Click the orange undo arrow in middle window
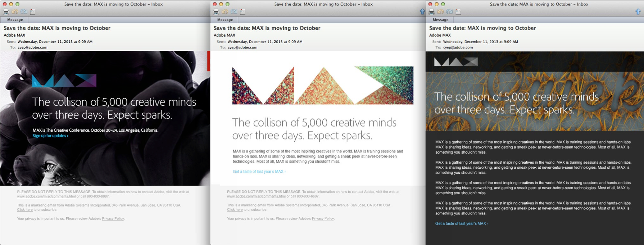 pos(225,12)
